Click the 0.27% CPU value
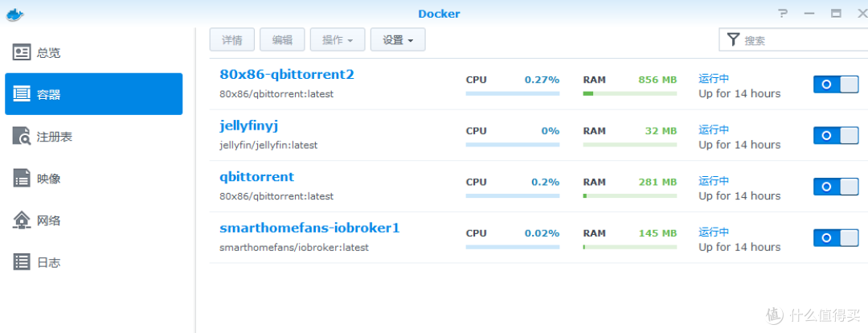Screen dimensions: 868x333 pyautogui.click(x=542, y=80)
